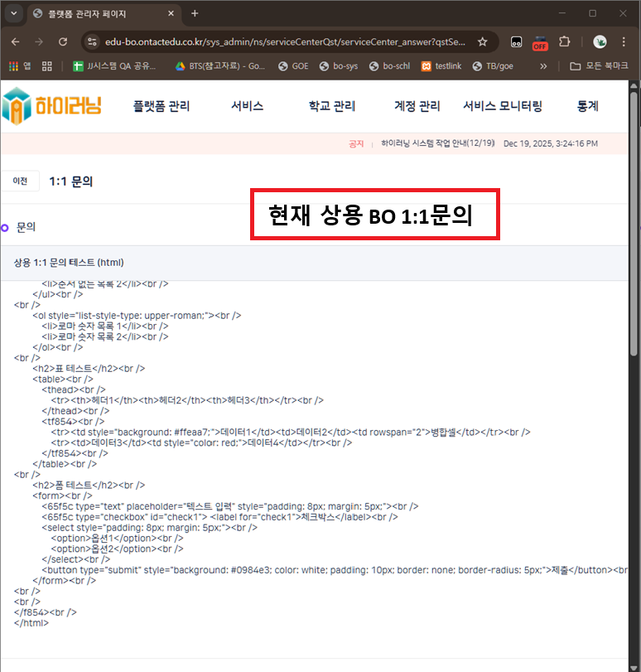The image size is (641, 672).
Task: Open the site information icon in address bar
Action: point(92,41)
